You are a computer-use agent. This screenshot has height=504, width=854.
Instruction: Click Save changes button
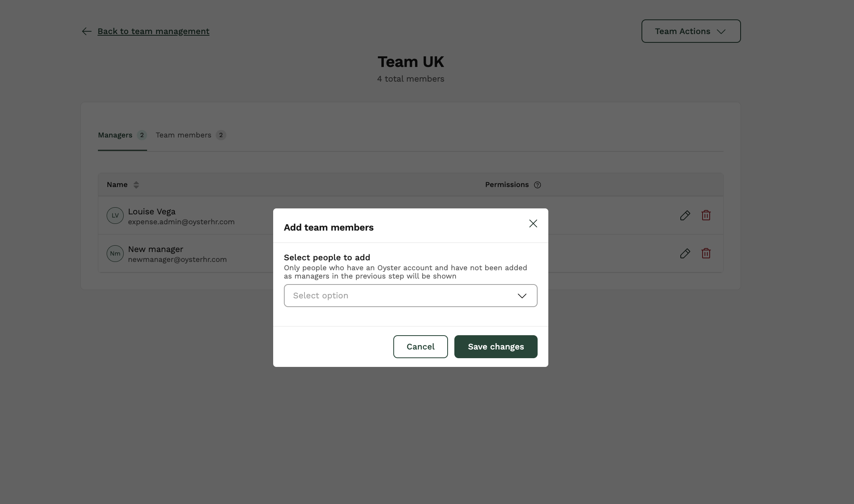coord(496,347)
